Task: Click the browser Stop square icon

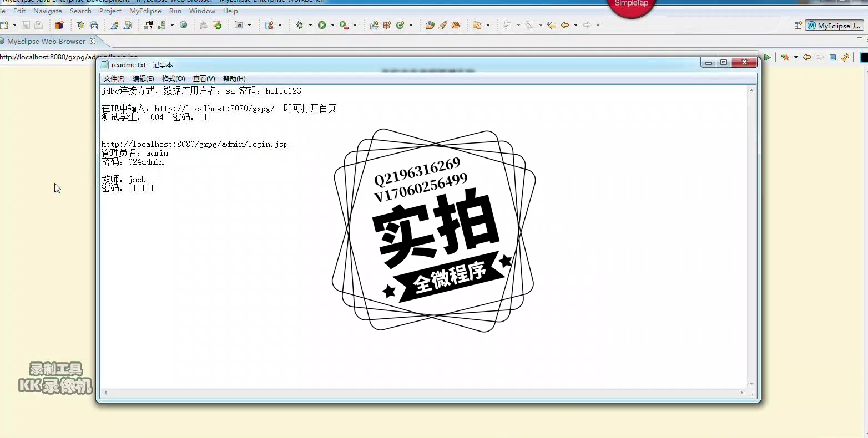Action: [x=832, y=57]
